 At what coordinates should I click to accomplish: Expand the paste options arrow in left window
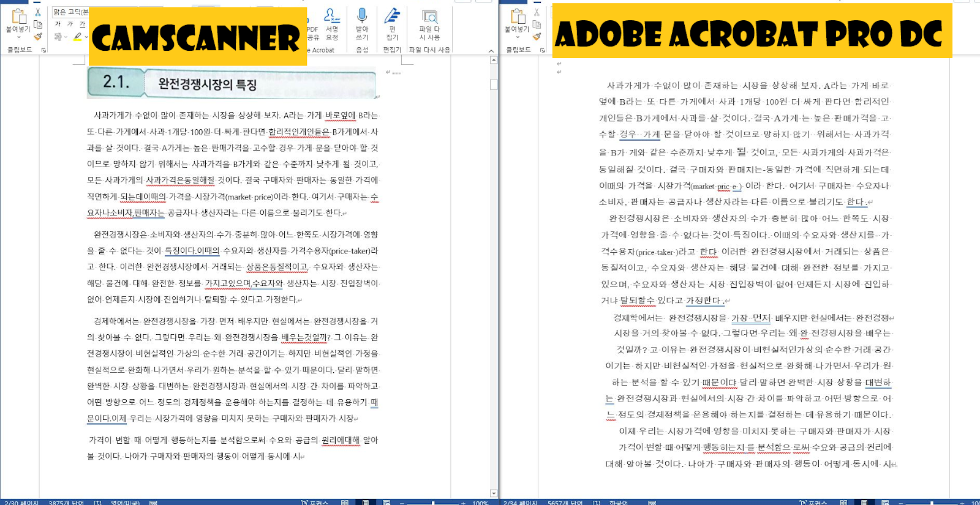[x=18, y=37]
